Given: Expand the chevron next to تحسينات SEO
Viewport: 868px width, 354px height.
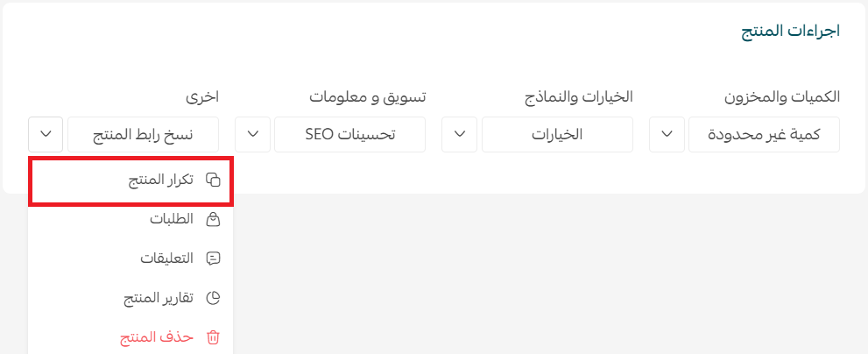Looking at the screenshot, I should (252, 134).
